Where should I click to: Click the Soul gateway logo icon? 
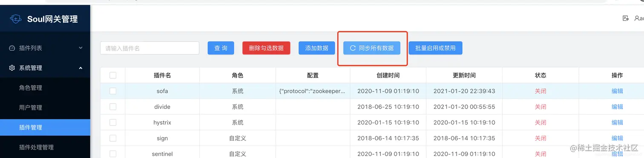[16, 19]
